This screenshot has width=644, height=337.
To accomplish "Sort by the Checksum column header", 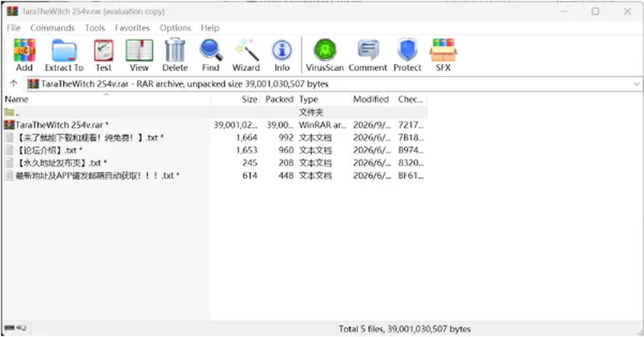I will [411, 99].
